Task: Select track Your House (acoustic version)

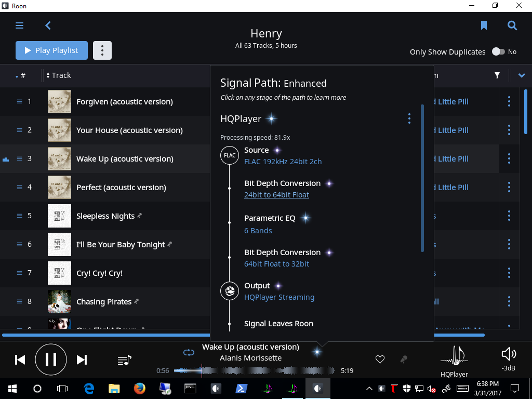Action: [x=129, y=130]
